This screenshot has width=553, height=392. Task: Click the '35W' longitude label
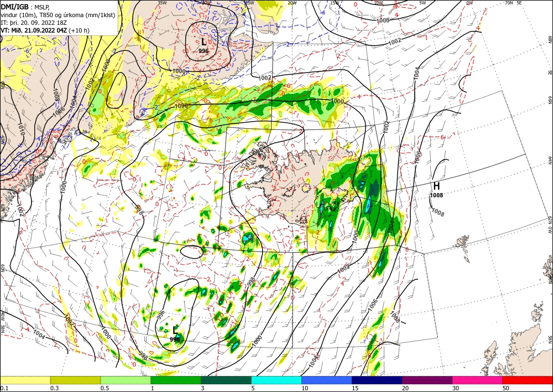pyautogui.click(x=162, y=3)
